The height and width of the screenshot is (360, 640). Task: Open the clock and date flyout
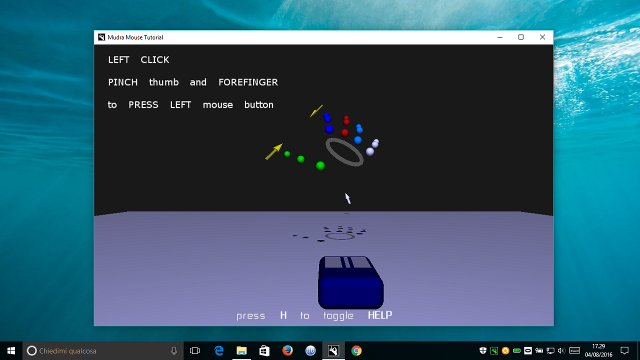pyautogui.click(x=598, y=351)
